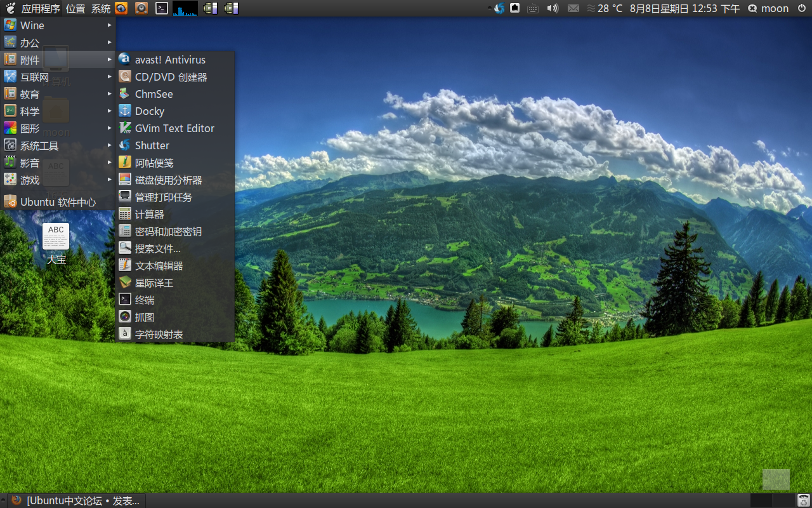Expand the 图形 graphics submenu

(x=58, y=128)
